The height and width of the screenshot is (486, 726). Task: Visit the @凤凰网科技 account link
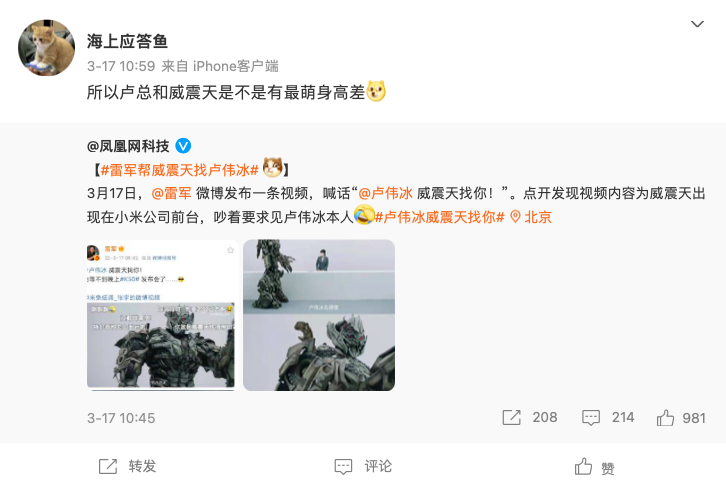click(x=128, y=146)
